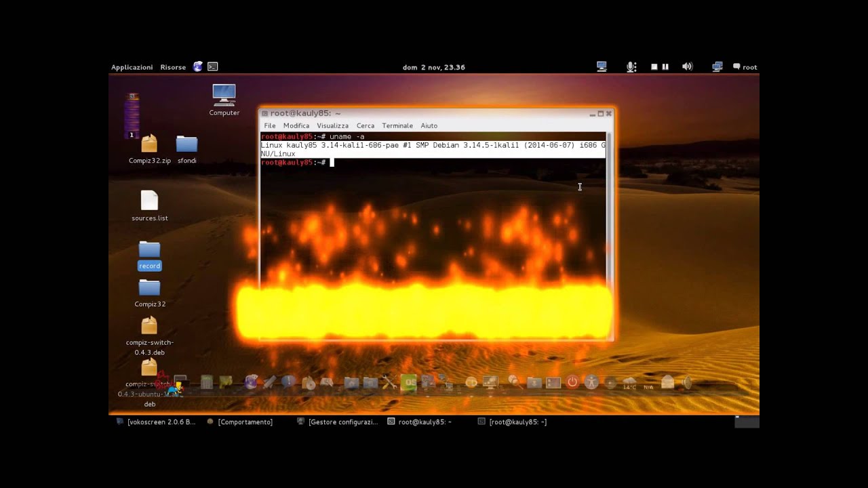Image resolution: width=868 pixels, height=488 pixels.
Task: Open the File menu in terminal
Action: click(x=270, y=125)
